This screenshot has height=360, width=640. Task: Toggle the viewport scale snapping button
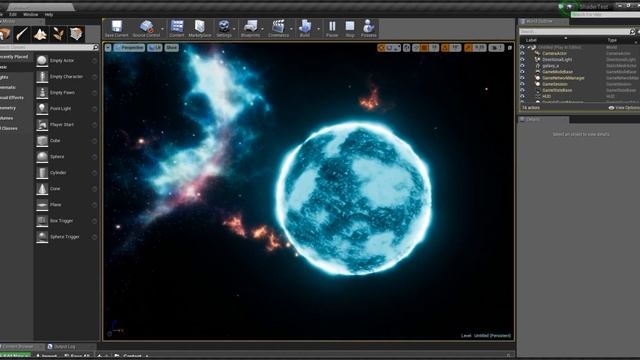tap(468, 48)
